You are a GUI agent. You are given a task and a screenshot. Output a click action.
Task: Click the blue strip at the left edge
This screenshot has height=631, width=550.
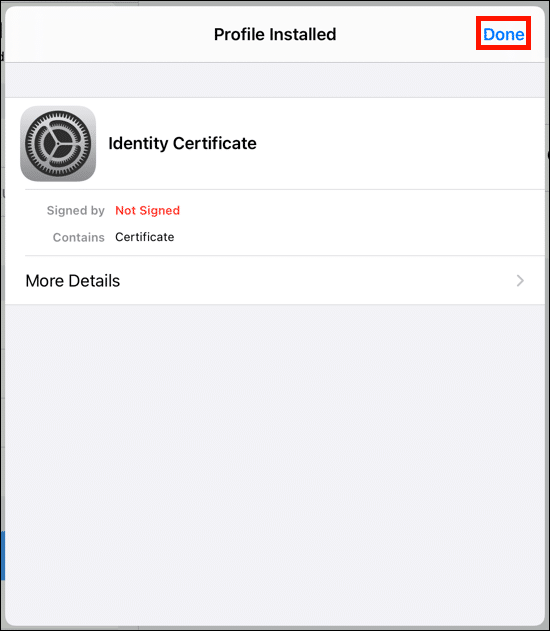2,555
